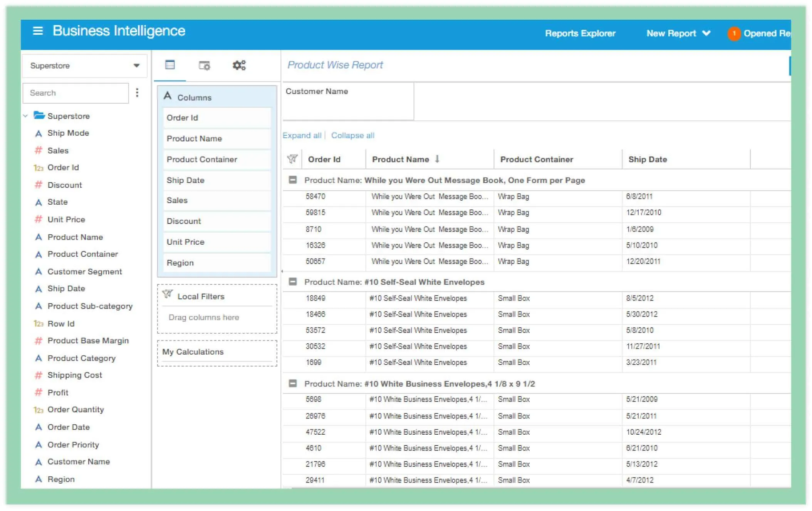Open the New Report dropdown
Viewport: 812px width, 511px height.
point(678,34)
